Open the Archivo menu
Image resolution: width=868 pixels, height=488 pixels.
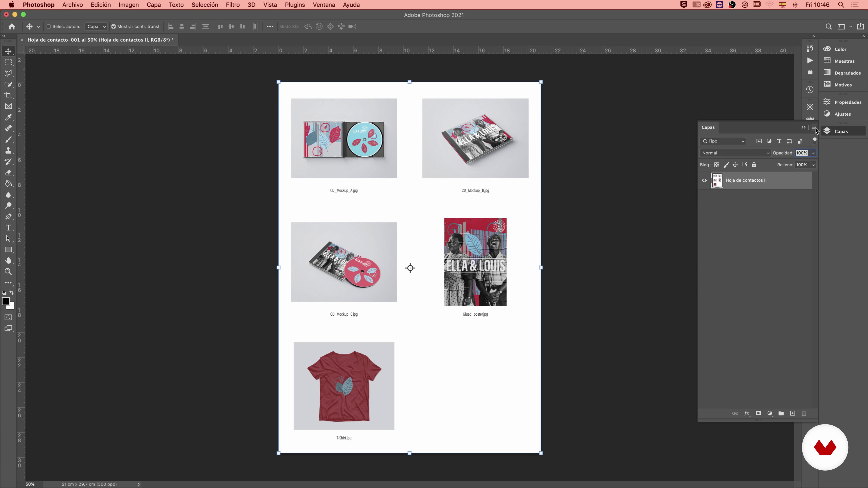tap(72, 5)
